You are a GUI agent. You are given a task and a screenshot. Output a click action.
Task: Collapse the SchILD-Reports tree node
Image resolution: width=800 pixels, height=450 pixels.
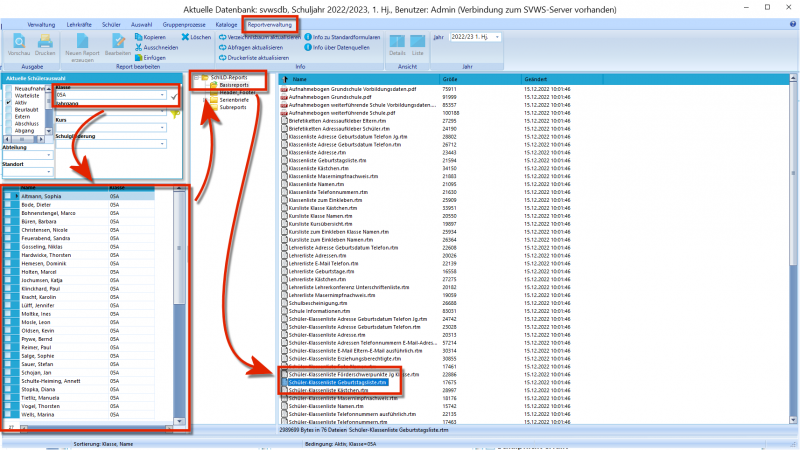(x=196, y=78)
